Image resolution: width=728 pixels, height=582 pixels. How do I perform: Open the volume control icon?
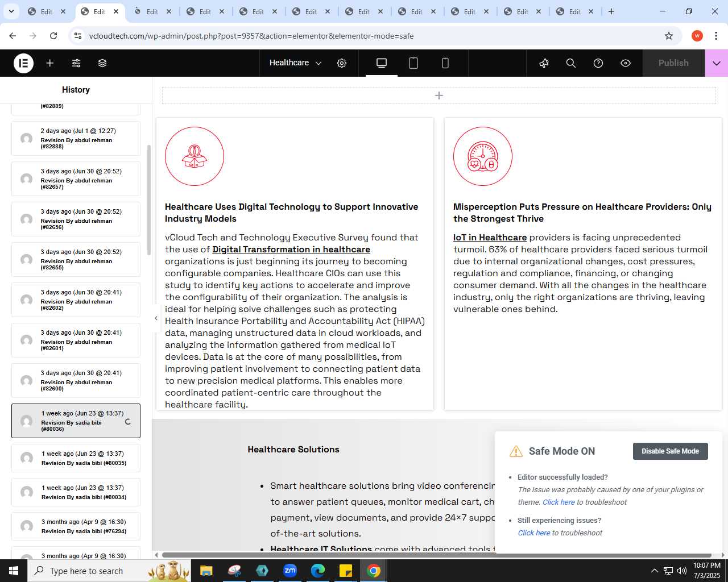click(682, 571)
